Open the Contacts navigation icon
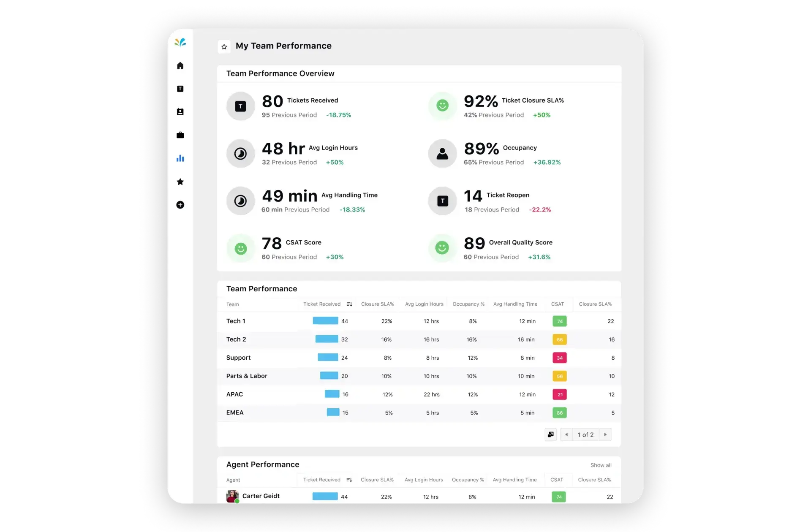 pyautogui.click(x=180, y=111)
